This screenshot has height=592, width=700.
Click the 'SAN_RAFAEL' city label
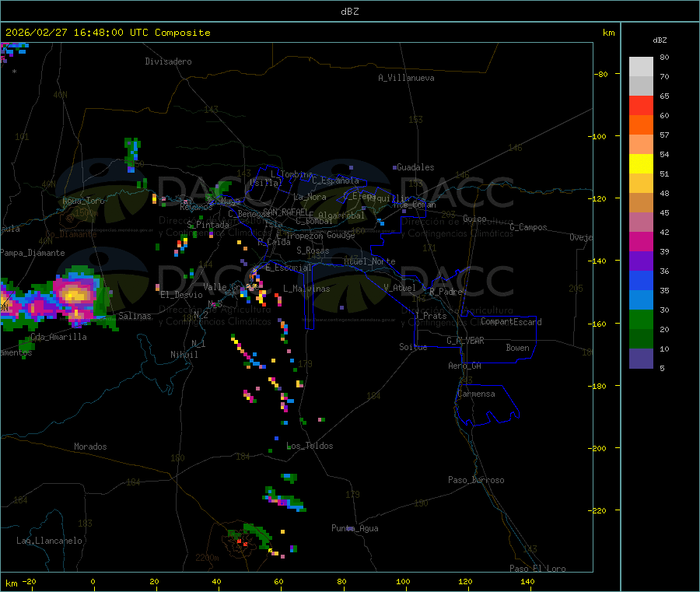286,212
